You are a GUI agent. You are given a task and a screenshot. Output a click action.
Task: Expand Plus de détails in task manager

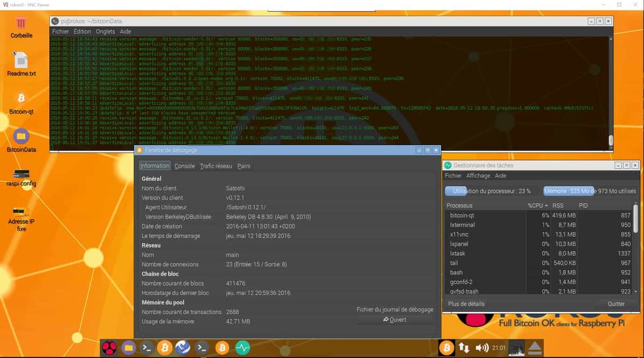(x=466, y=304)
